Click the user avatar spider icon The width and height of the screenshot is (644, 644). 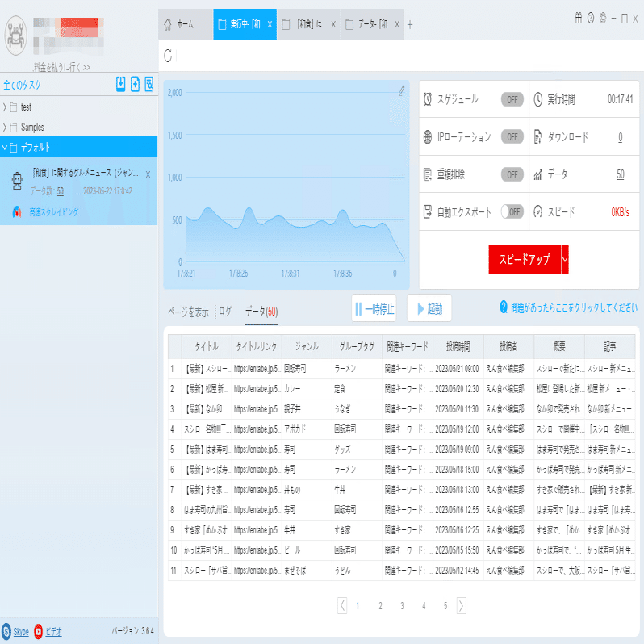(x=15, y=36)
